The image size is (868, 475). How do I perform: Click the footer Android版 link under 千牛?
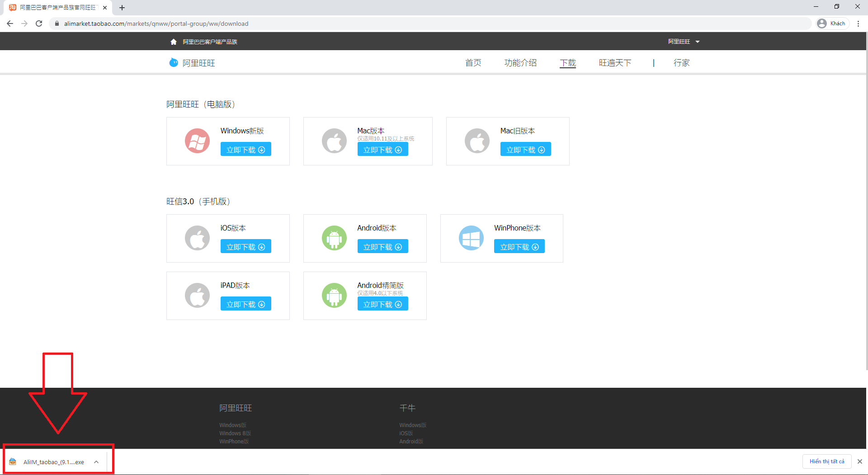(x=411, y=442)
